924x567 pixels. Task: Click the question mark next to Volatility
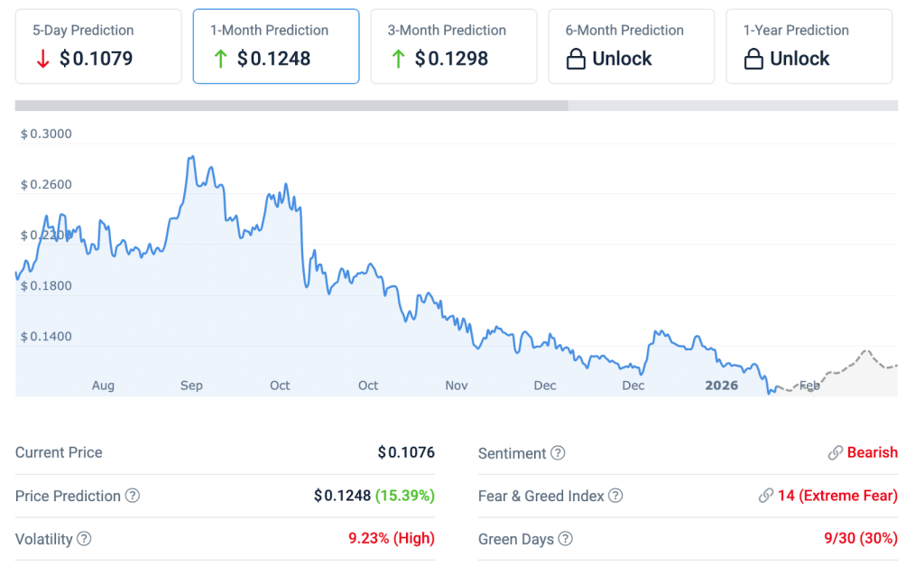click(84, 539)
